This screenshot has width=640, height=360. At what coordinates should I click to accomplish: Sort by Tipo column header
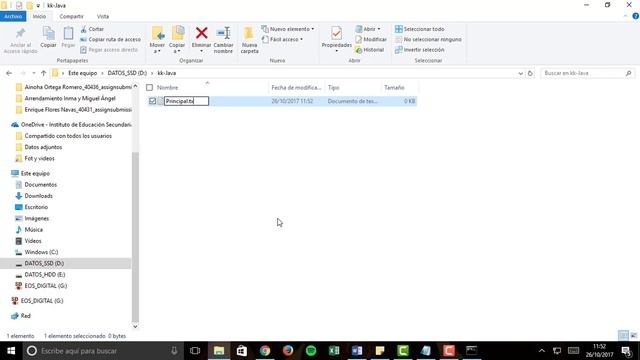click(x=333, y=87)
